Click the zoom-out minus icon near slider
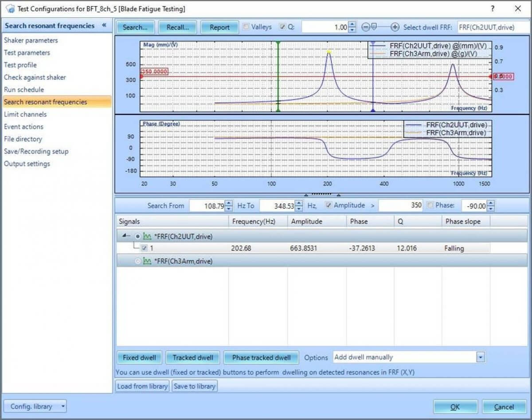This screenshot has width=532, height=420. [366, 27]
